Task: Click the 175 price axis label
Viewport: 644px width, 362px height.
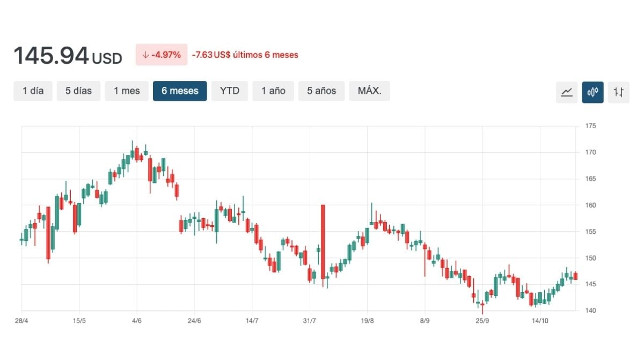Action: [x=590, y=126]
